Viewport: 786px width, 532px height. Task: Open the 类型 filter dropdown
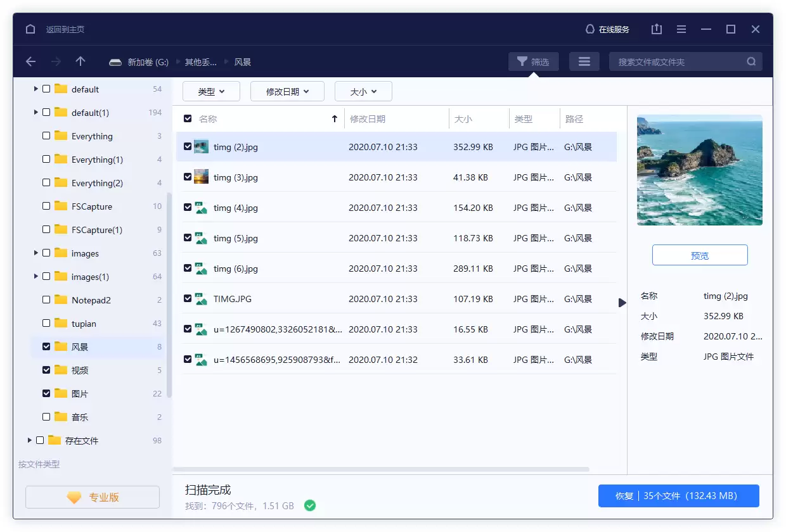point(211,91)
